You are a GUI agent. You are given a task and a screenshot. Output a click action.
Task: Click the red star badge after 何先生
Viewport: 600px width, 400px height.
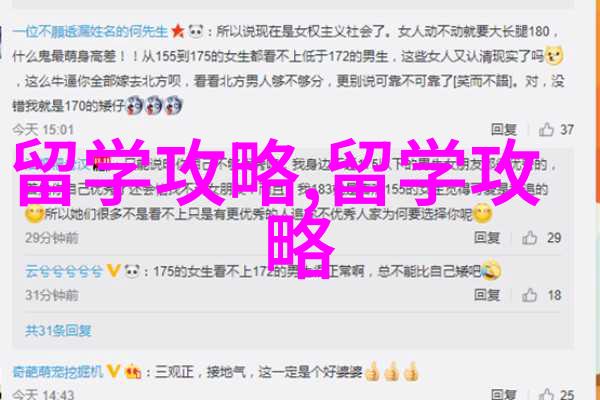(178, 31)
